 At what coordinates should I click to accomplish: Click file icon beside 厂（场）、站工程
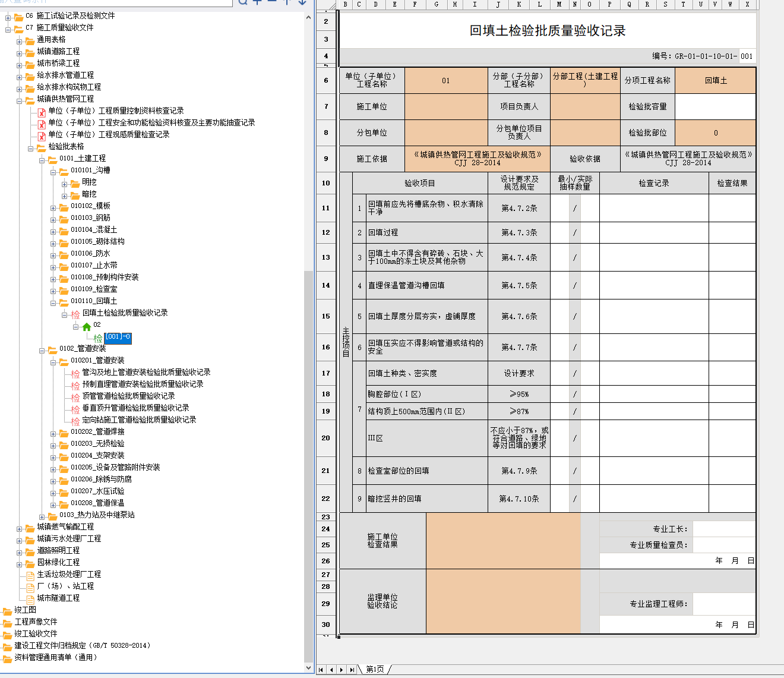click(30, 587)
